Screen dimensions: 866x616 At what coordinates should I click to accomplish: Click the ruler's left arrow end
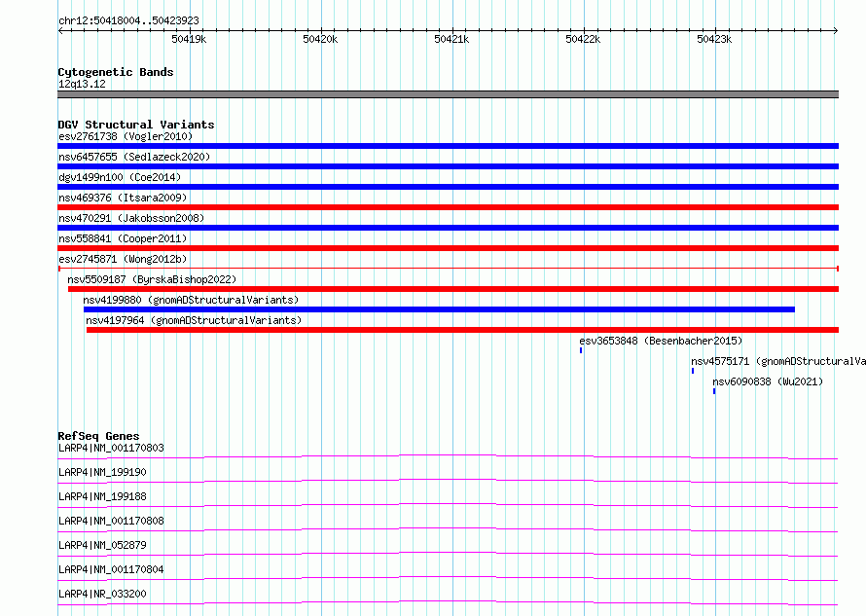[60, 30]
